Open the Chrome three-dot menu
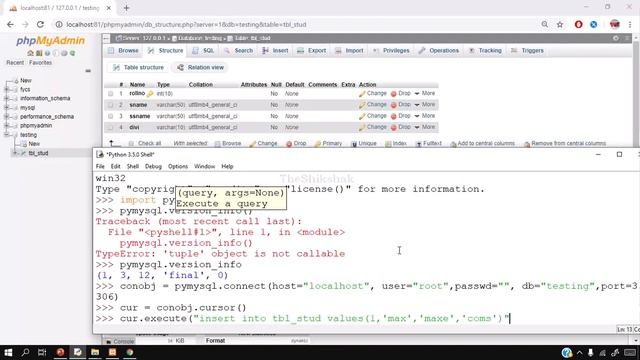Image resolution: width=640 pixels, height=360 pixels. tap(630, 24)
